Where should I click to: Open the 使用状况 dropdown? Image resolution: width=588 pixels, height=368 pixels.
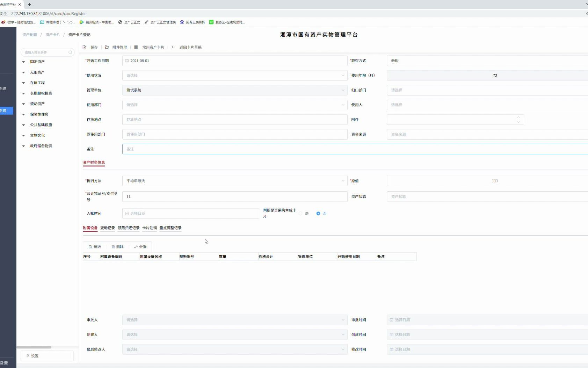pyautogui.click(x=235, y=75)
